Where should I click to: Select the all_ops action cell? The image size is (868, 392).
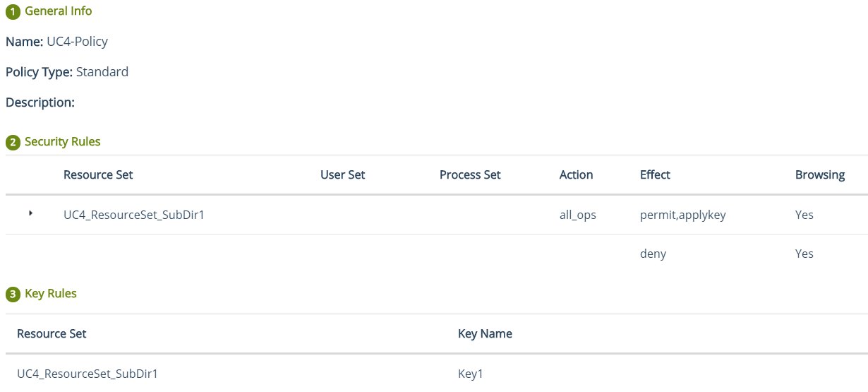(577, 215)
